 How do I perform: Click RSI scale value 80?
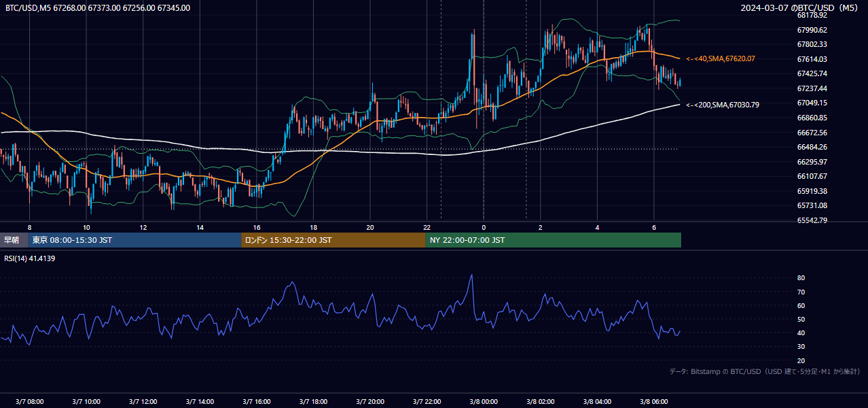(x=801, y=278)
